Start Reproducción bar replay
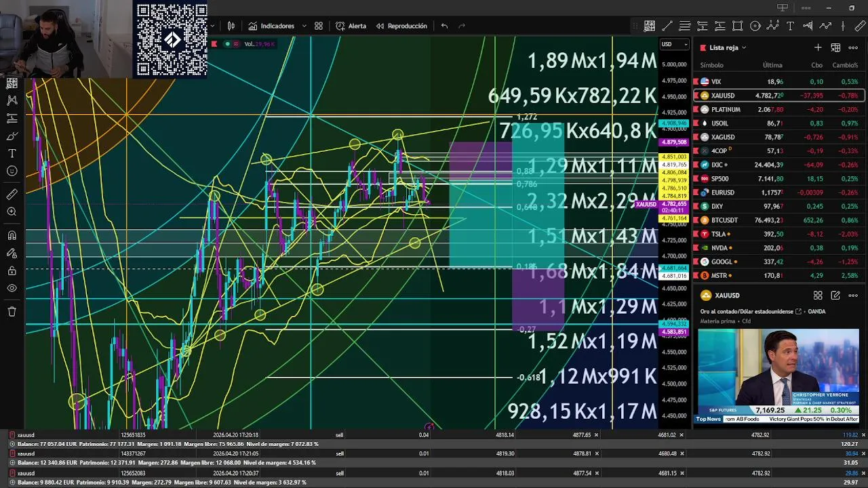This screenshot has width=868, height=488. 401,26
